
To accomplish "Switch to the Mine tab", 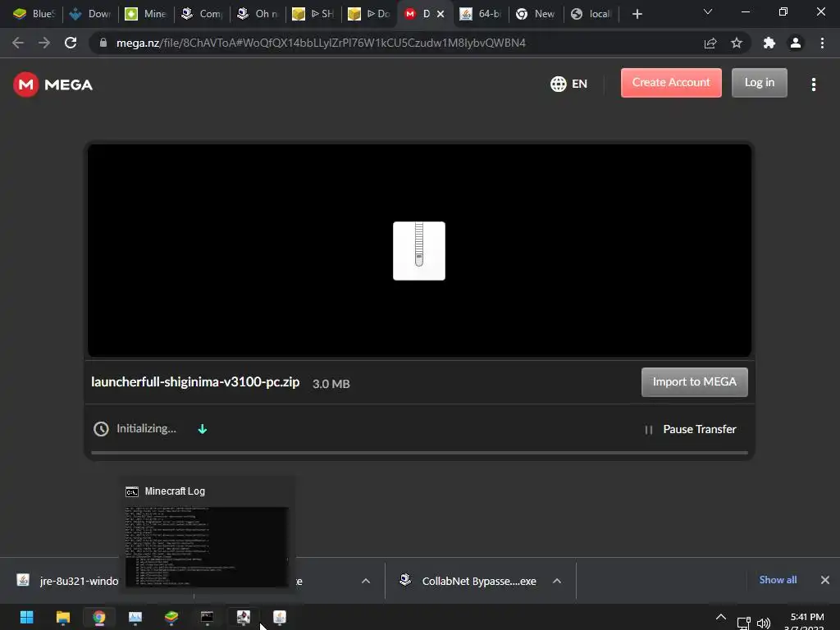I will [x=146, y=14].
